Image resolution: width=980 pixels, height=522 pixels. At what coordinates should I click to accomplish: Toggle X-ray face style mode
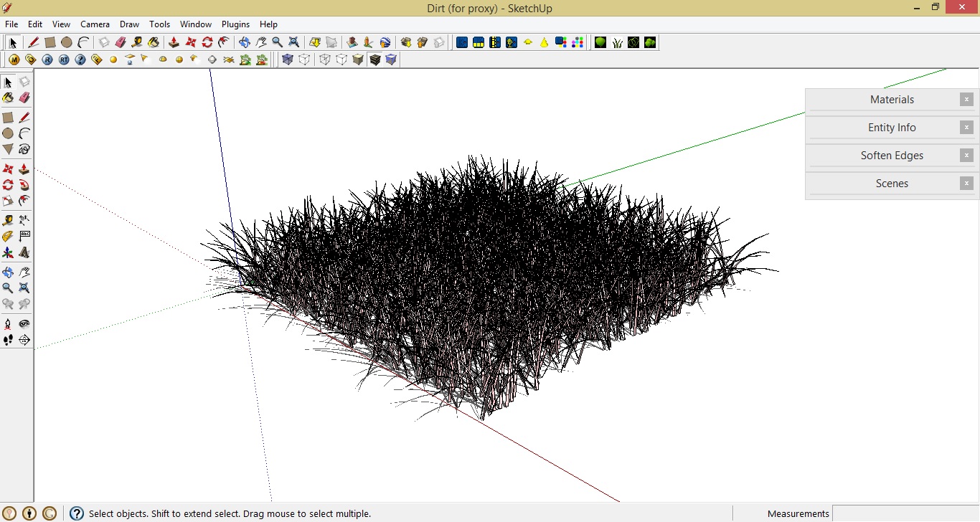pos(287,59)
